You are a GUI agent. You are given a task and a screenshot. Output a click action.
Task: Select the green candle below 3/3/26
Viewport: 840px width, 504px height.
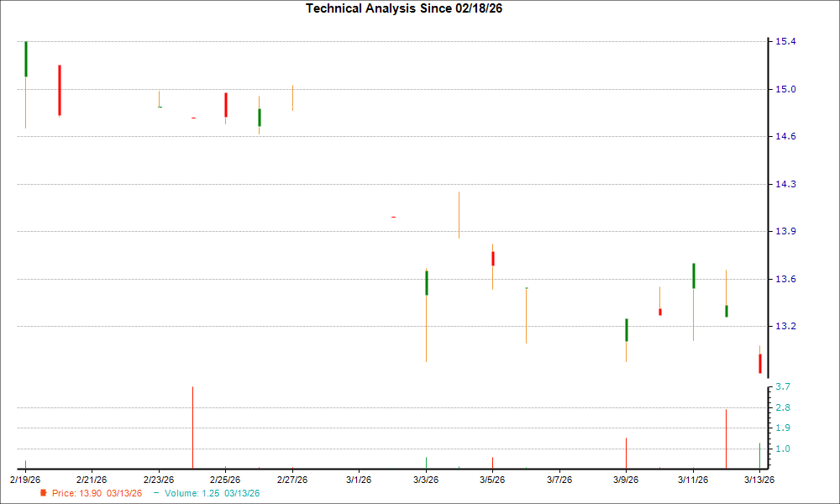click(425, 281)
